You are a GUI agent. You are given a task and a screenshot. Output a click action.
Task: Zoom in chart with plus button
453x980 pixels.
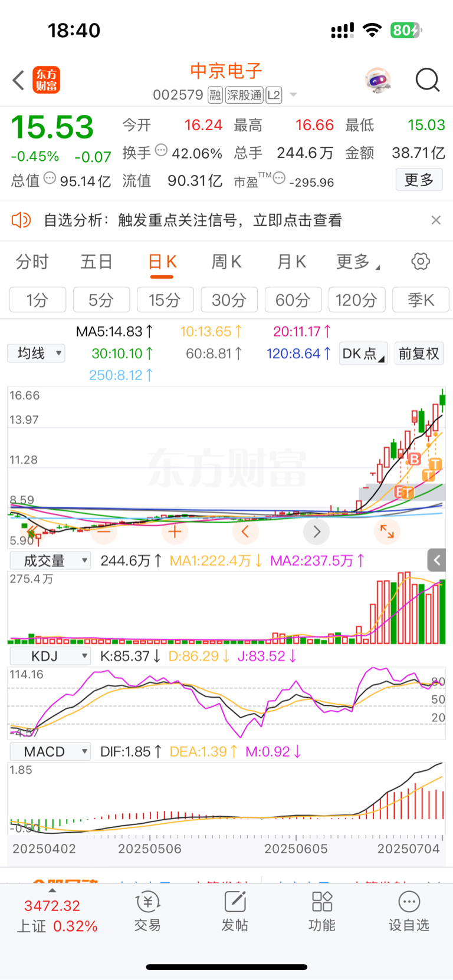[175, 532]
